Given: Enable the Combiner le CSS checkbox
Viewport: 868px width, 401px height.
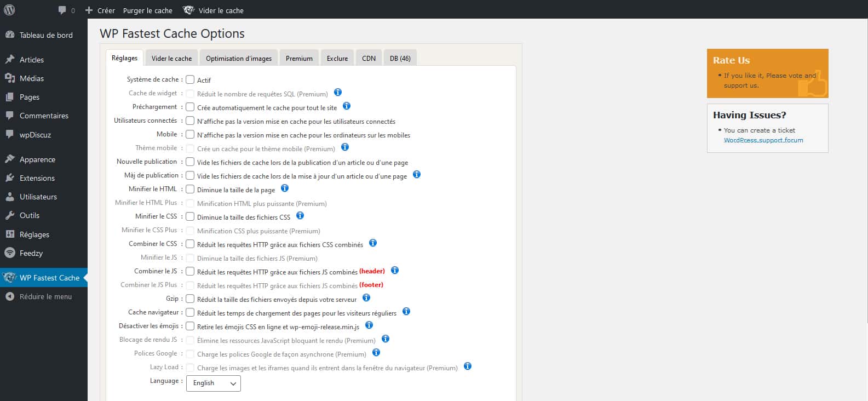Looking at the screenshot, I should pos(190,244).
